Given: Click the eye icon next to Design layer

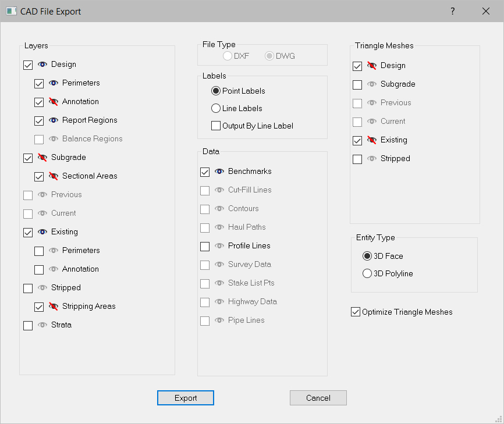Looking at the screenshot, I should [x=42, y=65].
